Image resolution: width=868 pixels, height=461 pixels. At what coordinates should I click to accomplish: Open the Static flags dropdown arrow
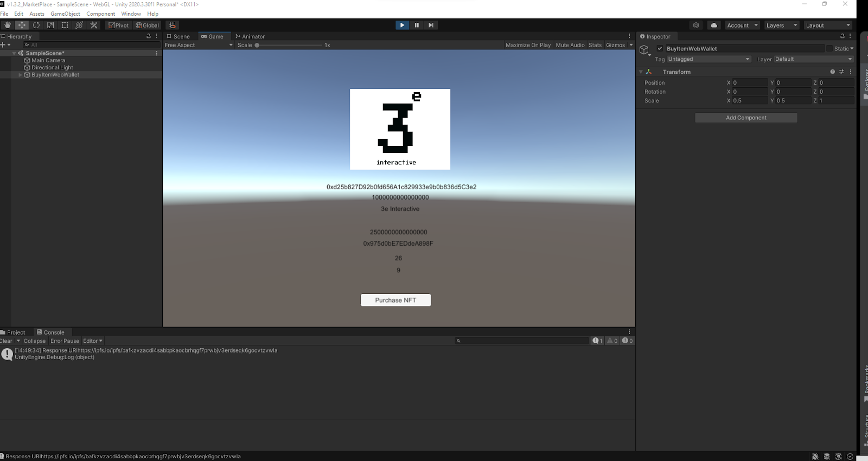pos(852,48)
